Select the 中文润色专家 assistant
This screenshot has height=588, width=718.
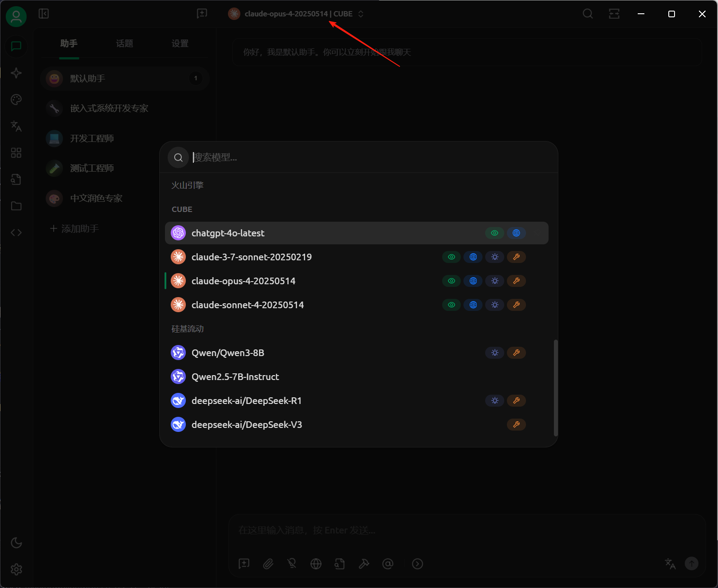(x=125, y=198)
